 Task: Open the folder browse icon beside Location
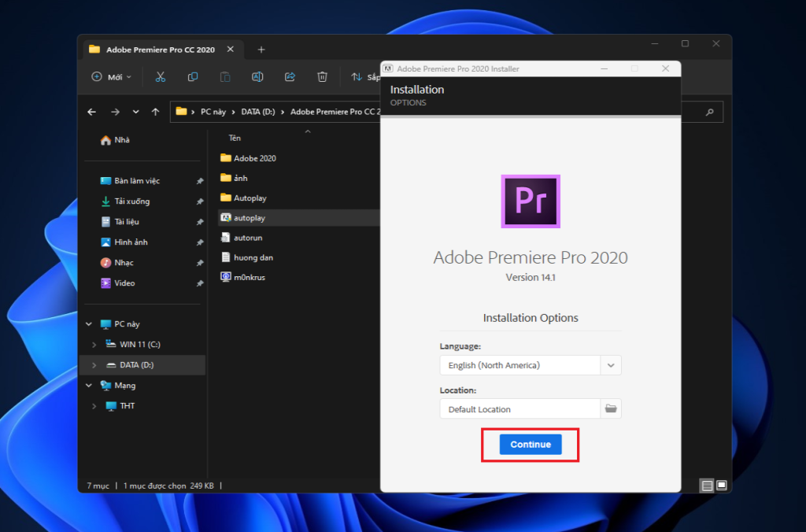(x=611, y=408)
